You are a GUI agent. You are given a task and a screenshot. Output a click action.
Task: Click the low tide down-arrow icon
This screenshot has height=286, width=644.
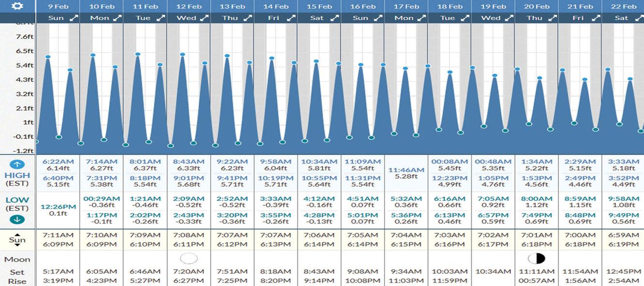click(17, 219)
